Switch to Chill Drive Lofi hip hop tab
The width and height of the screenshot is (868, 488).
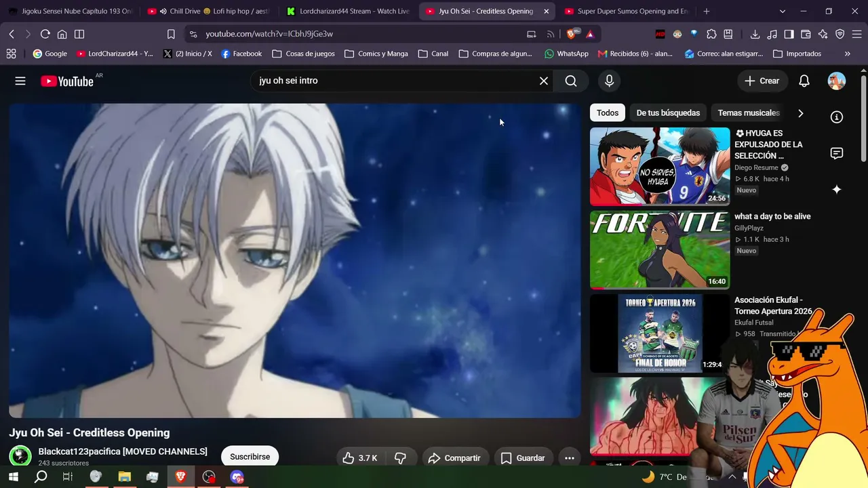coord(208,12)
